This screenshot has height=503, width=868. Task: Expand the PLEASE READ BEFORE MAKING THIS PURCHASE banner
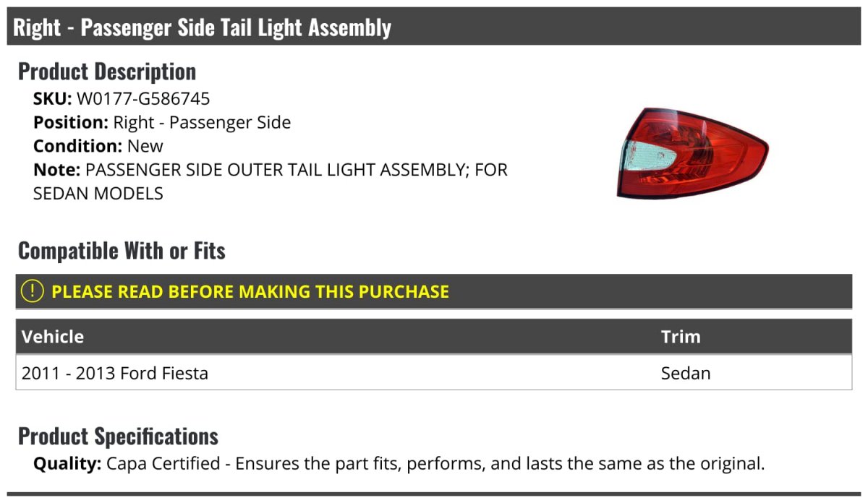click(250, 291)
